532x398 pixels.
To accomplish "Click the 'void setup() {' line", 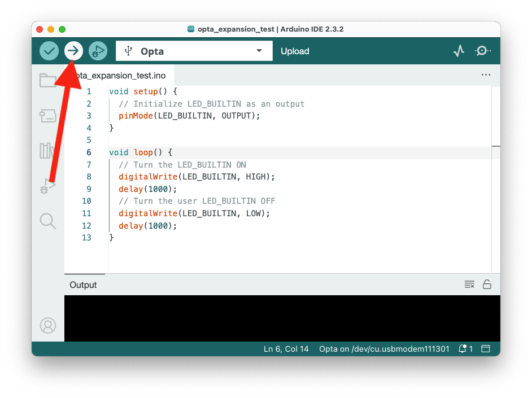I will click(x=143, y=91).
